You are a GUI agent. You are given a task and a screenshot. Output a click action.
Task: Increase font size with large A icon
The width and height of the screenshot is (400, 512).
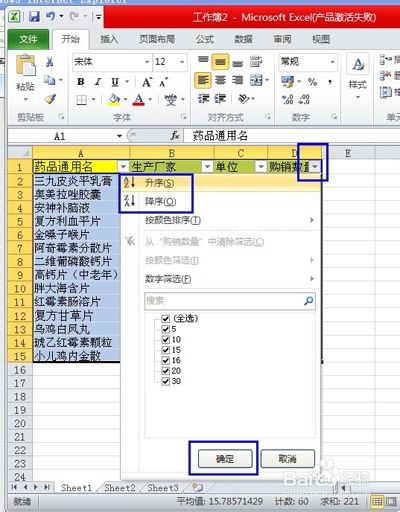(x=147, y=82)
